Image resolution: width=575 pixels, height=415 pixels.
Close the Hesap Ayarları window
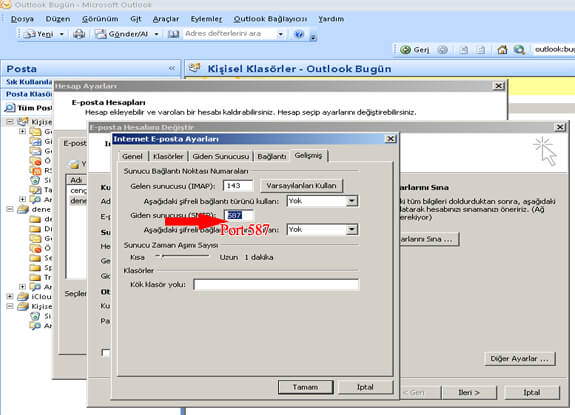[499, 86]
